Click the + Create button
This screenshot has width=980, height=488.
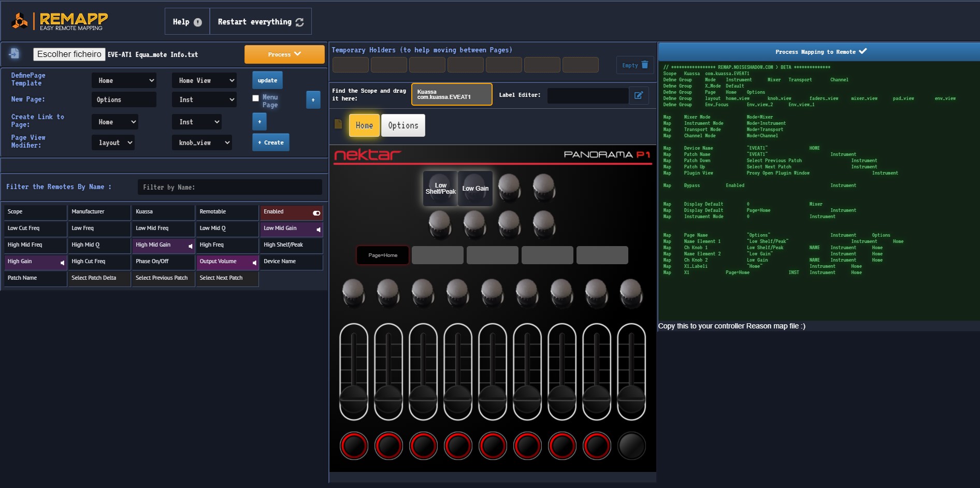coord(271,142)
